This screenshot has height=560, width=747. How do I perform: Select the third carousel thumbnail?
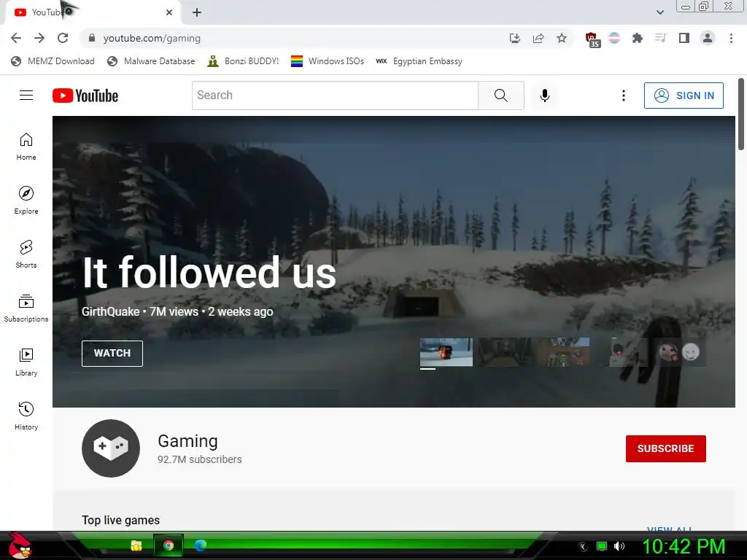coord(563,352)
